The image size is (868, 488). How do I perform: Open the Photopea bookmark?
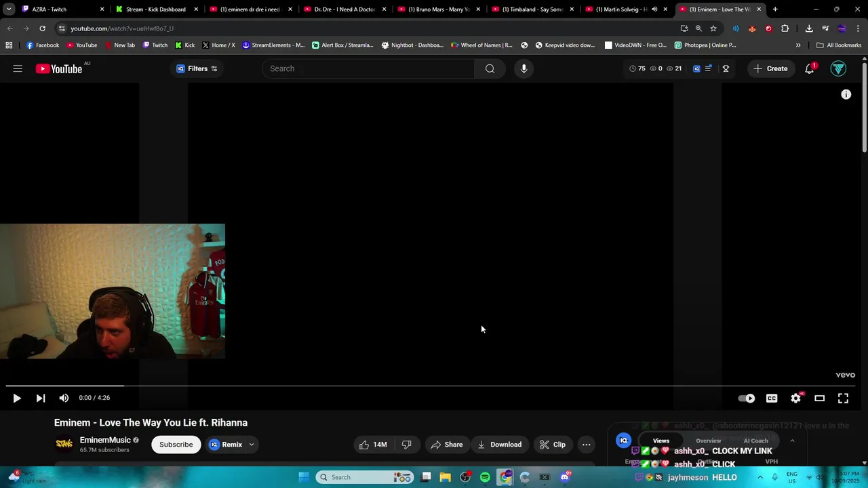(x=705, y=45)
